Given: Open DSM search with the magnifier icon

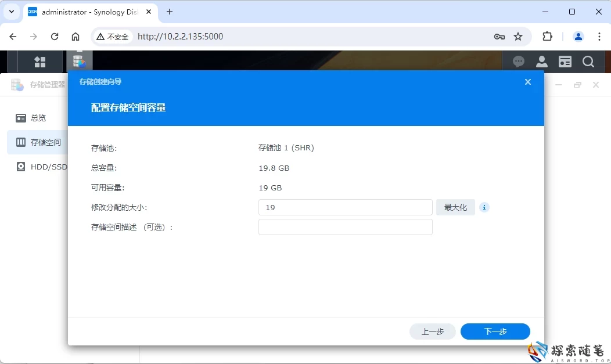Looking at the screenshot, I should tap(588, 62).
